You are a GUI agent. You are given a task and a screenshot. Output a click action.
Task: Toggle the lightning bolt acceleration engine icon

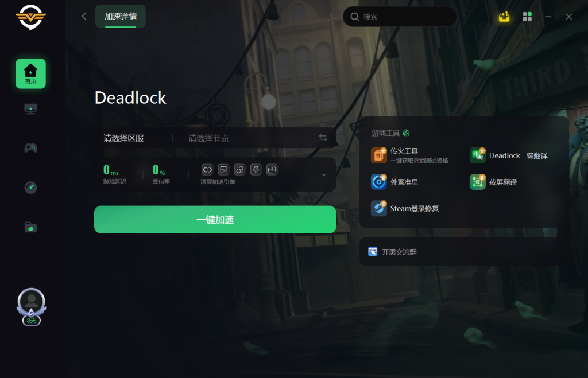[256, 170]
